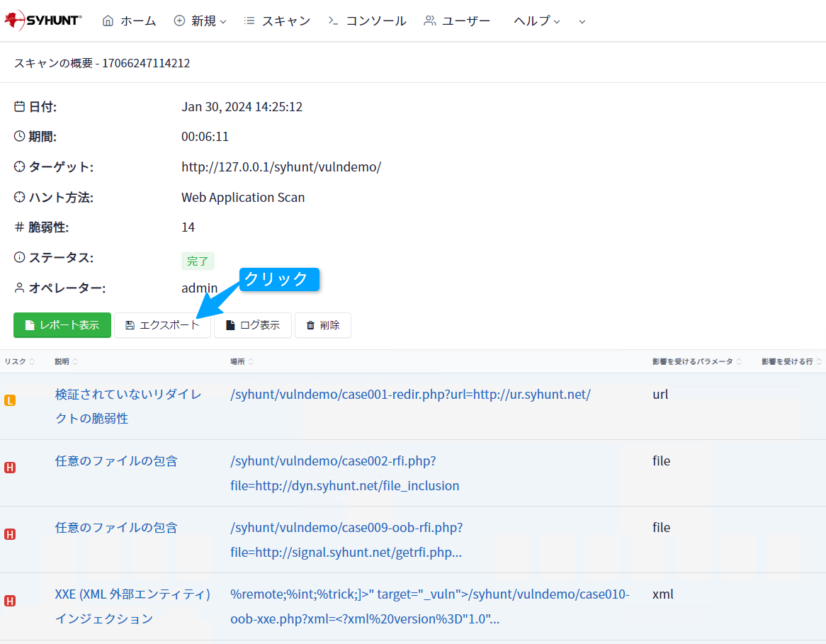This screenshot has height=644, width=826.
Task: Click the save disk icon in エクスポート
Action: [130, 325]
